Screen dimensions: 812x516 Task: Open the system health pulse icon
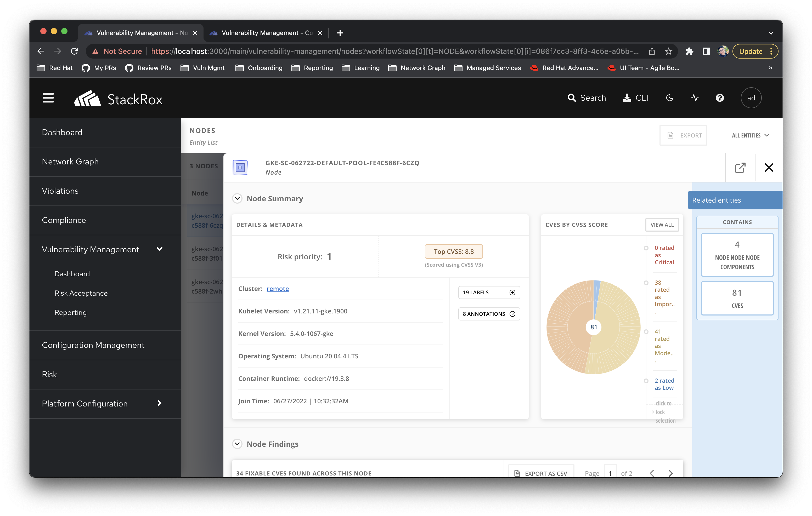click(x=695, y=98)
